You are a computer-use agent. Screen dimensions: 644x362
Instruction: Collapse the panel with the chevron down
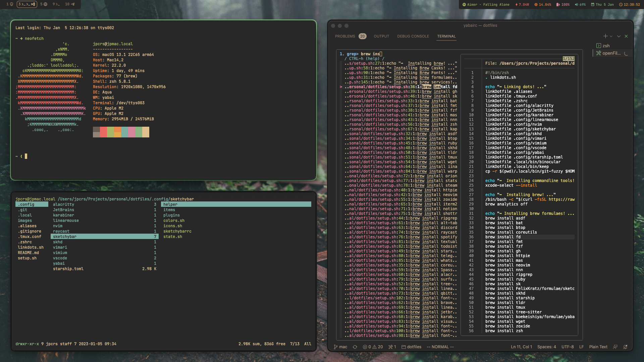point(619,36)
